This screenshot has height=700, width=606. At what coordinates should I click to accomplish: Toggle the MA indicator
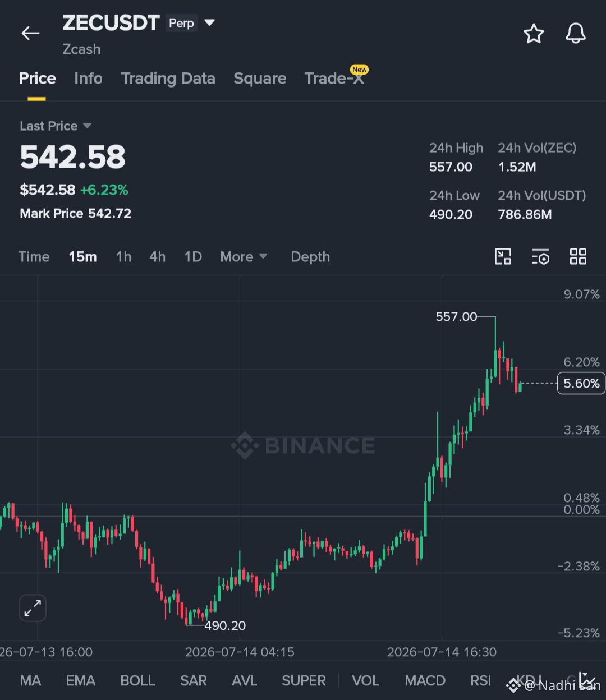coord(30,680)
